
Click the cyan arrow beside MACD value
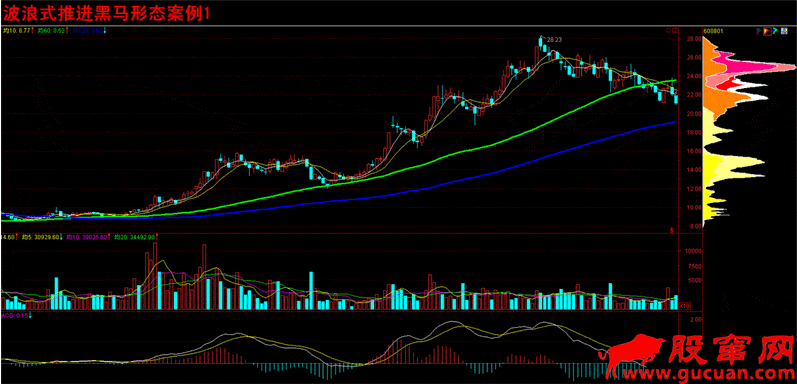click(30, 316)
